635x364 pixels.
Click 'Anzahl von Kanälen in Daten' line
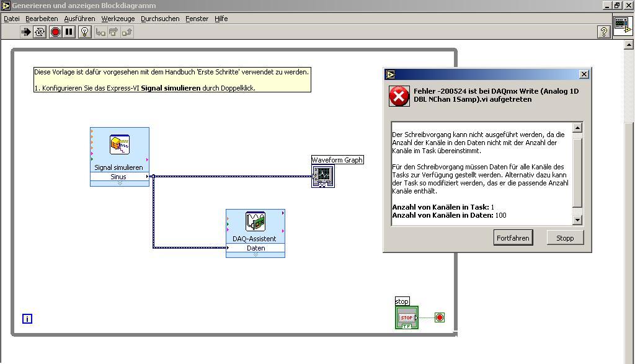[449, 215]
